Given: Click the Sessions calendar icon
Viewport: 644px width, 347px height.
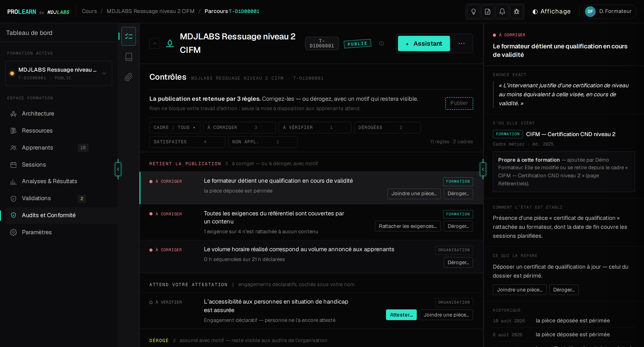Looking at the screenshot, I should click(13, 165).
